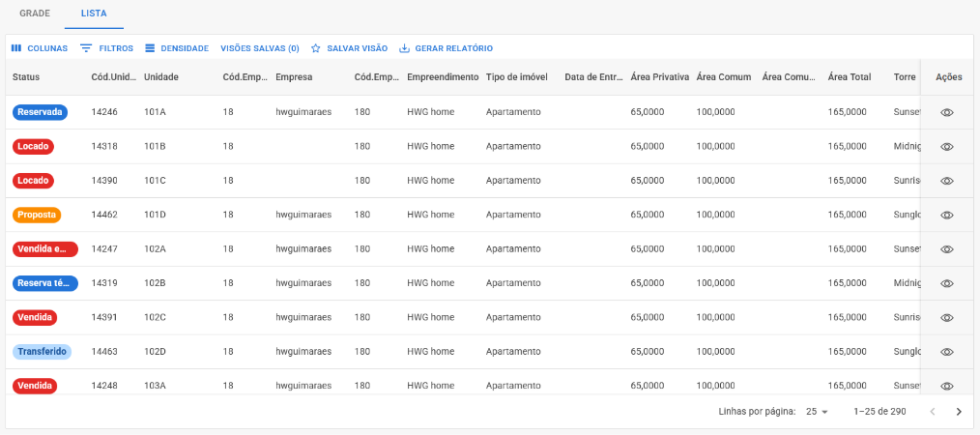Click Proposta status chip for unit 101D
The height and width of the screenshot is (435, 980).
click(37, 215)
